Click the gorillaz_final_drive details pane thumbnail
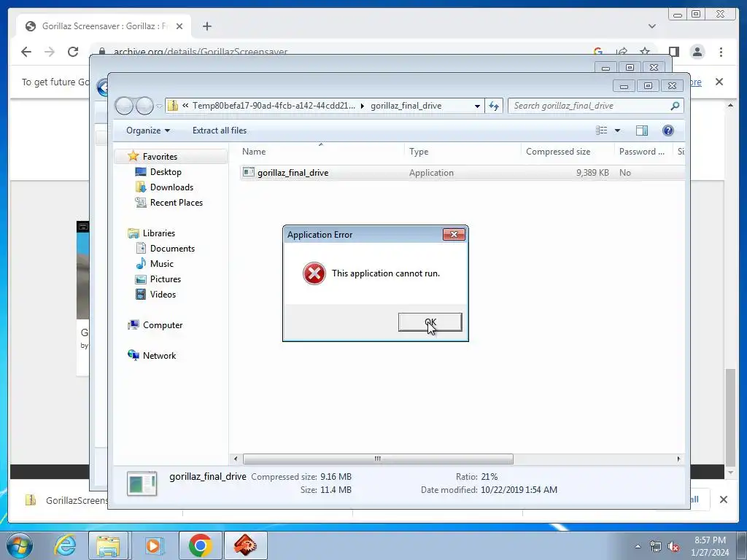747x560 pixels. [142, 483]
